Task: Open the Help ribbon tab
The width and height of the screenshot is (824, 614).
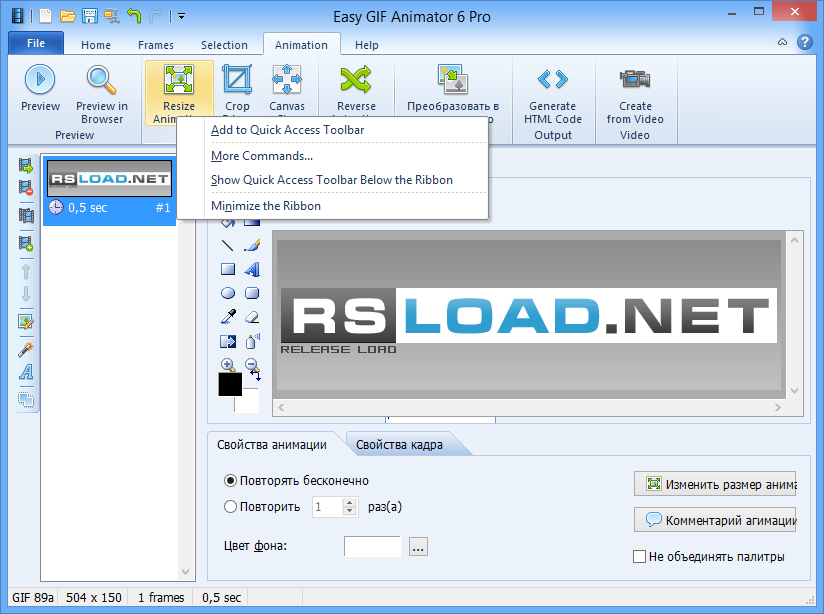Action: (366, 45)
